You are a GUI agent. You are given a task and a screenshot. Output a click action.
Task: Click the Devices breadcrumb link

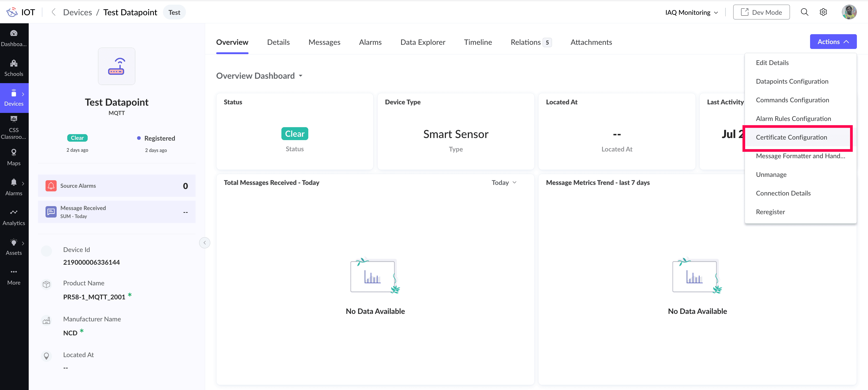coord(78,12)
